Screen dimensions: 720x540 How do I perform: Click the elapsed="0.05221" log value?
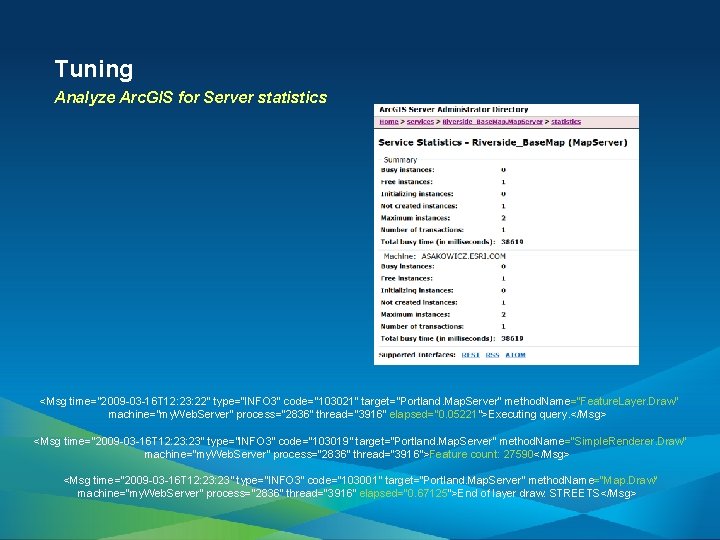click(434, 415)
